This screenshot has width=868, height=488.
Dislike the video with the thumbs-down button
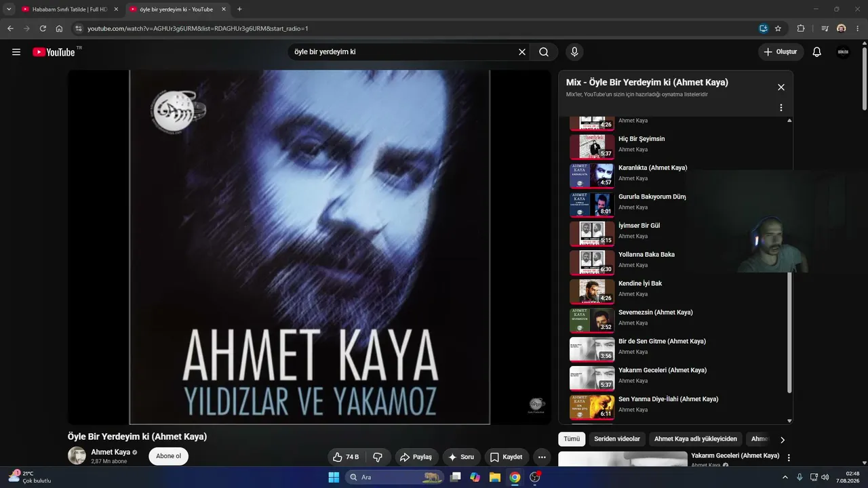click(x=378, y=457)
